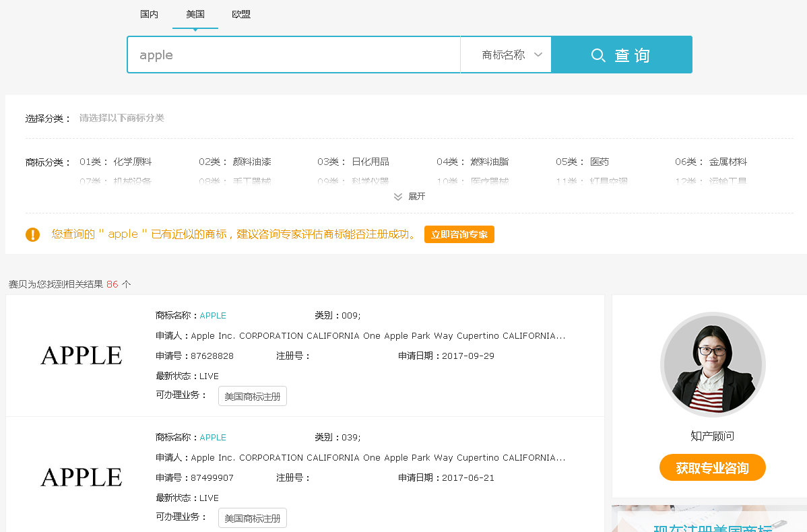The width and height of the screenshot is (807, 532).
Task: Click the apple search input field
Action: click(293, 55)
